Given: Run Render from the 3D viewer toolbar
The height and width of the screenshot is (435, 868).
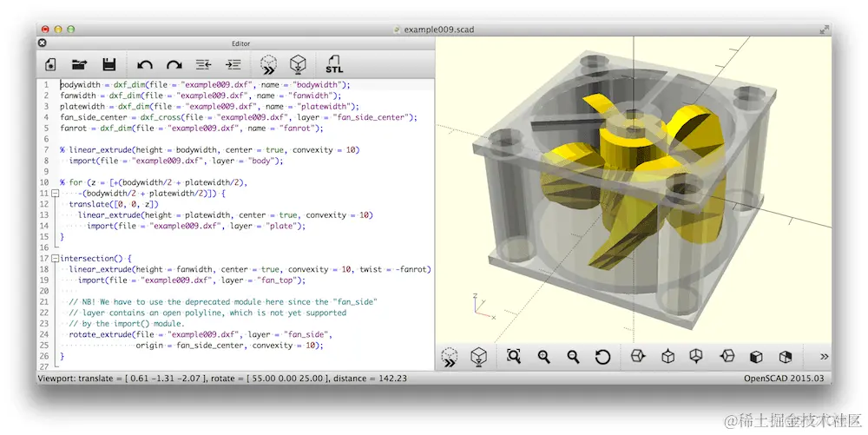Looking at the screenshot, I should coord(479,357).
